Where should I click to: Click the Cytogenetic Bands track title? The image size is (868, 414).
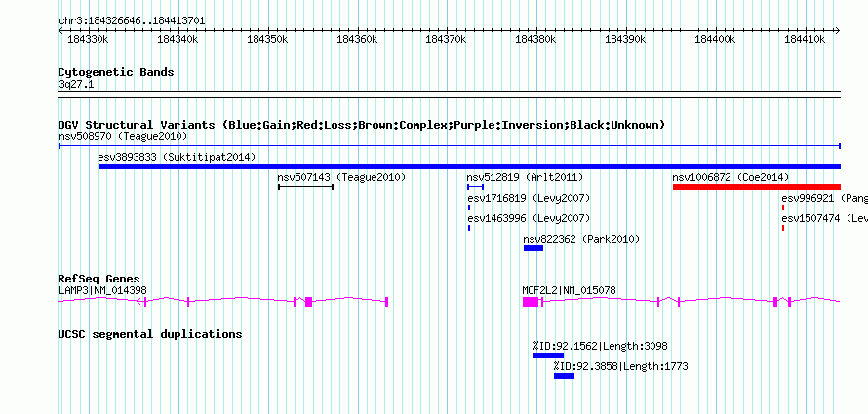pyautogui.click(x=116, y=72)
